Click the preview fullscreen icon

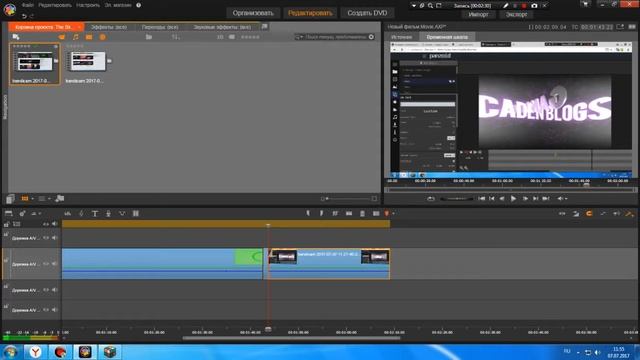tap(632, 27)
